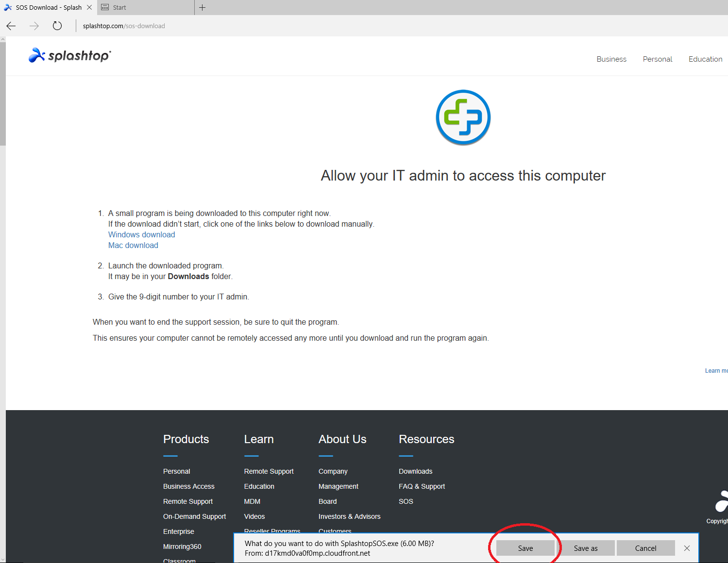Save the SplashtopSOS.exe download
The height and width of the screenshot is (563, 728).
[x=525, y=548]
